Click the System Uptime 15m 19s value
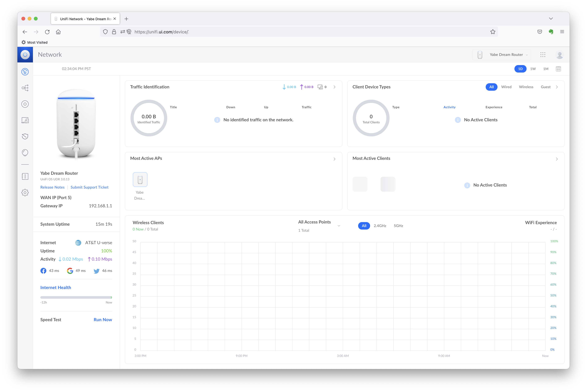The image size is (587, 392). coord(104,224)
